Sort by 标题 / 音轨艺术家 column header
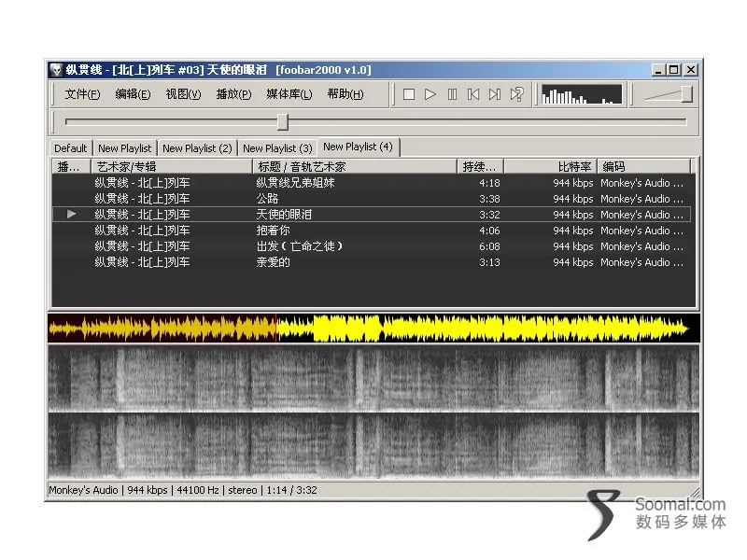Viewport: 747px width, 560px height. (x=355, y=167)
